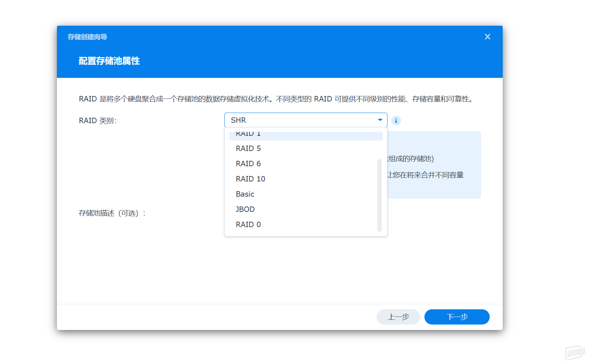
Task: Close the storage creation wizard
Action: tap(488, 37)
